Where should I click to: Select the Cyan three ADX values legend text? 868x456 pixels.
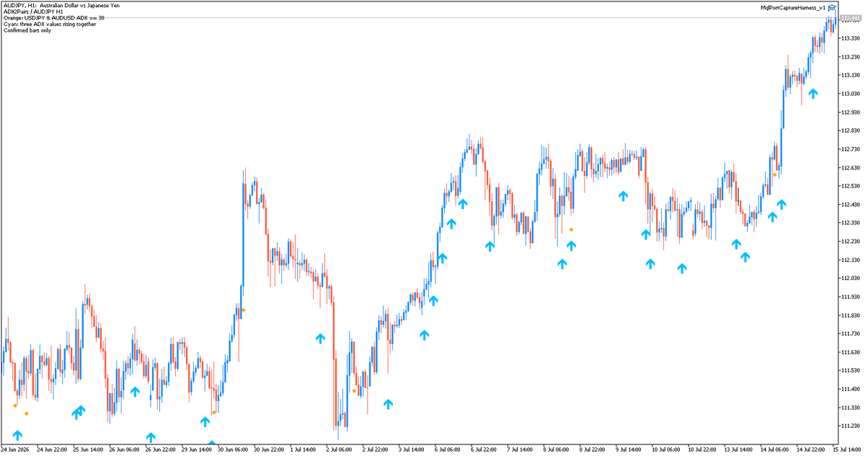point(49,24)
